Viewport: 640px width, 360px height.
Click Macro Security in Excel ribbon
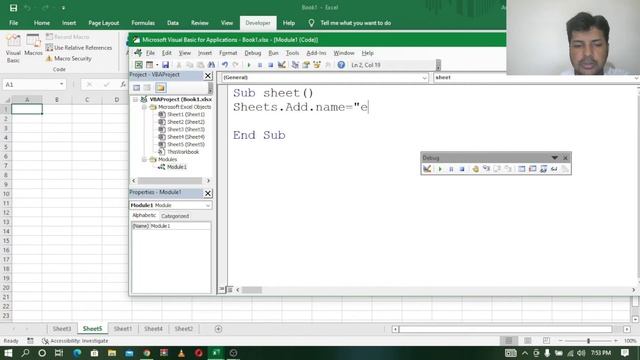(69, 58)
